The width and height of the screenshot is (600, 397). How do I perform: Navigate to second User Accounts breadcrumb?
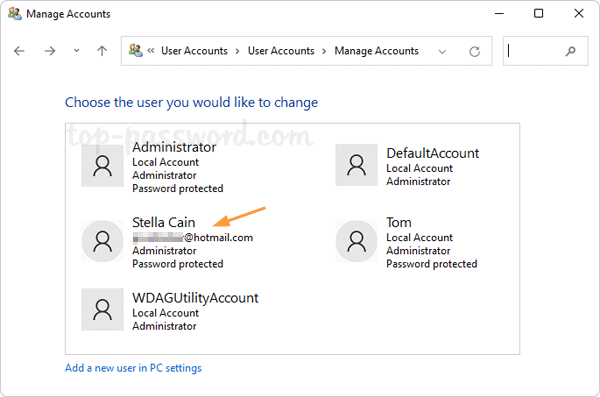point(281,51)
